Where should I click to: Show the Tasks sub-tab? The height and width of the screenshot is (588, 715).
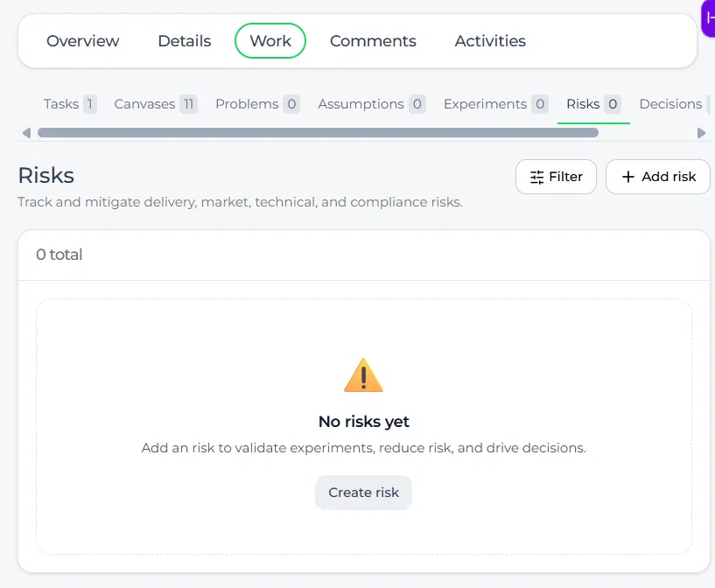[70, 104]
